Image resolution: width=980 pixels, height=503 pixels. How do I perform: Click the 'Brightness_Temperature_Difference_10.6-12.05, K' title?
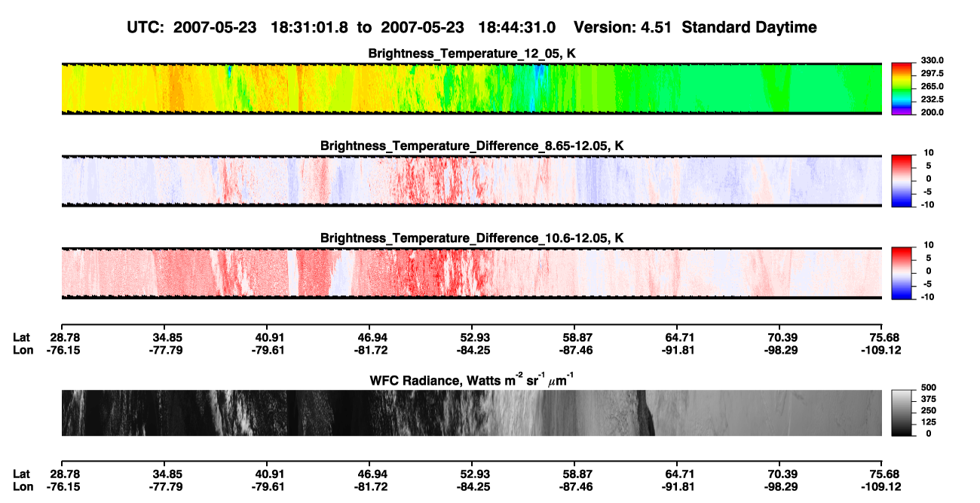472,238
